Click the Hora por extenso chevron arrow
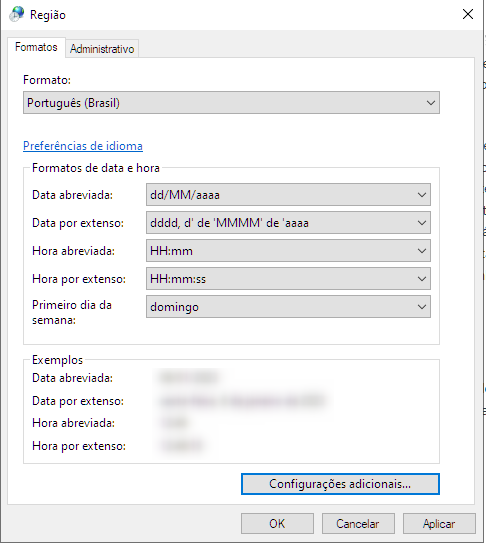The image size is (486, 543). point(422,279)
